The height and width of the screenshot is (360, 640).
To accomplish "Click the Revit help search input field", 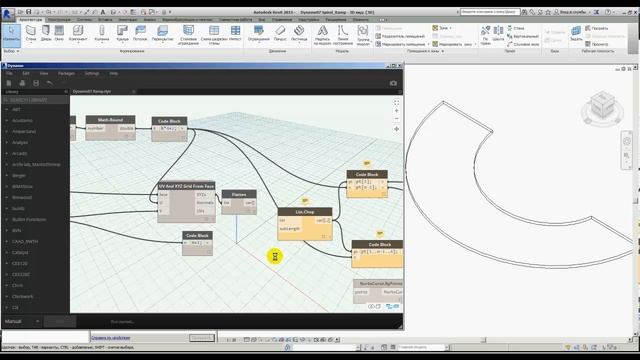I will [490, 12].
